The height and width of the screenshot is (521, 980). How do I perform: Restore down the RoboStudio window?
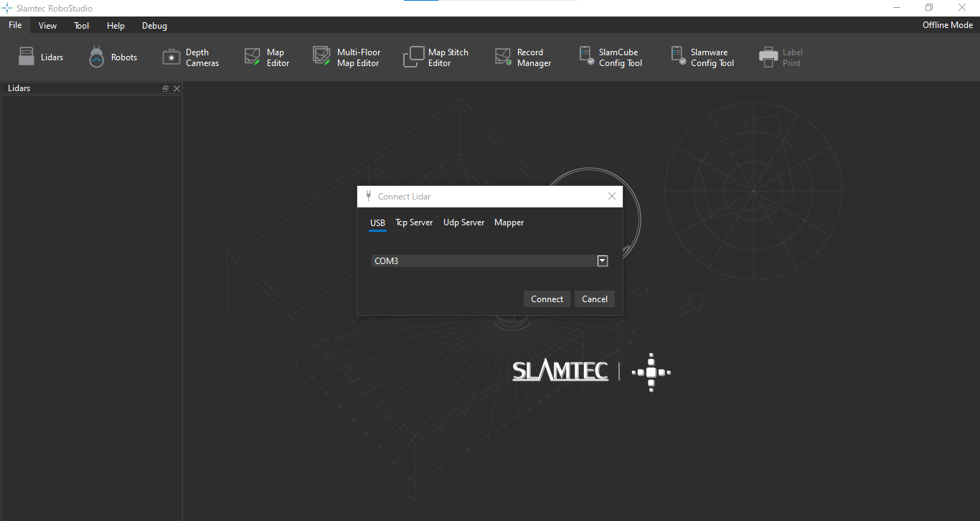929,8
